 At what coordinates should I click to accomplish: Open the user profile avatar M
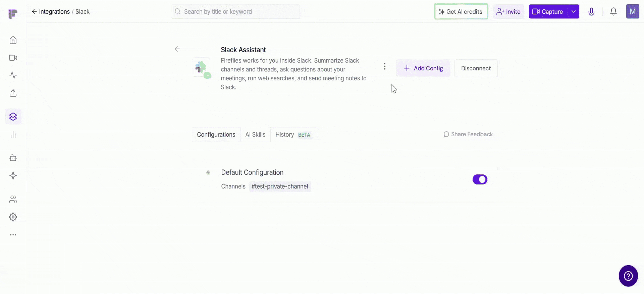[x=633, y=12]
